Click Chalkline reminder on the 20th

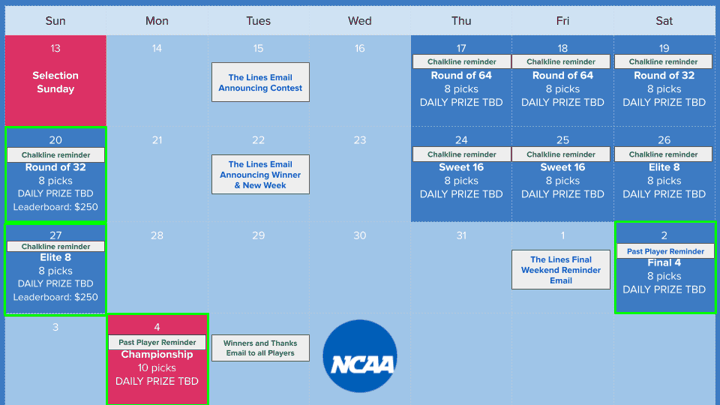point(56,155)
